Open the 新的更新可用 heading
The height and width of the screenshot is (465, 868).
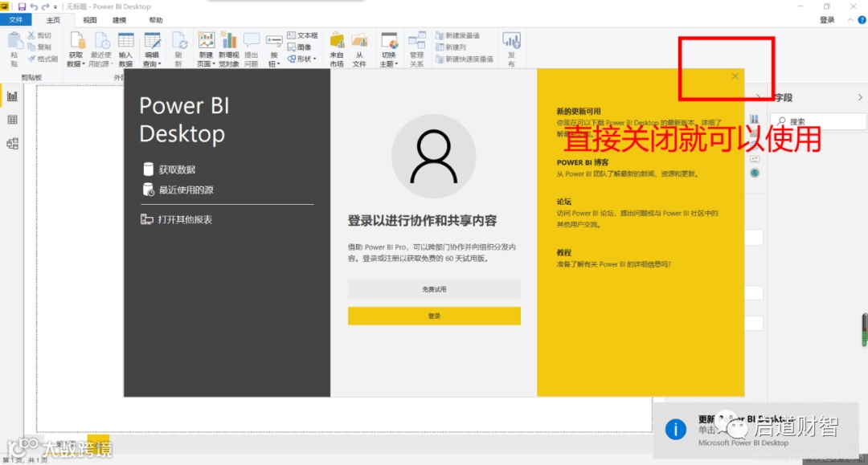point(579,111)
